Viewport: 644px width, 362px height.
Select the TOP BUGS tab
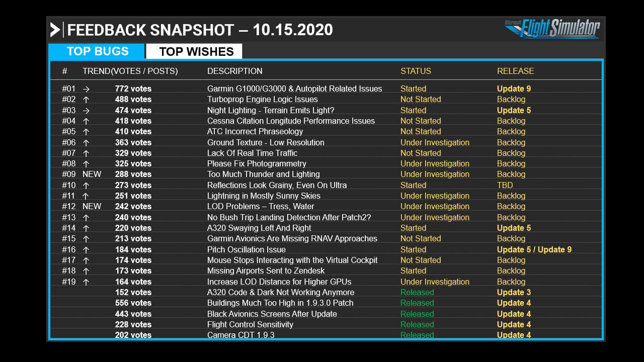click(x=98, y=51)
